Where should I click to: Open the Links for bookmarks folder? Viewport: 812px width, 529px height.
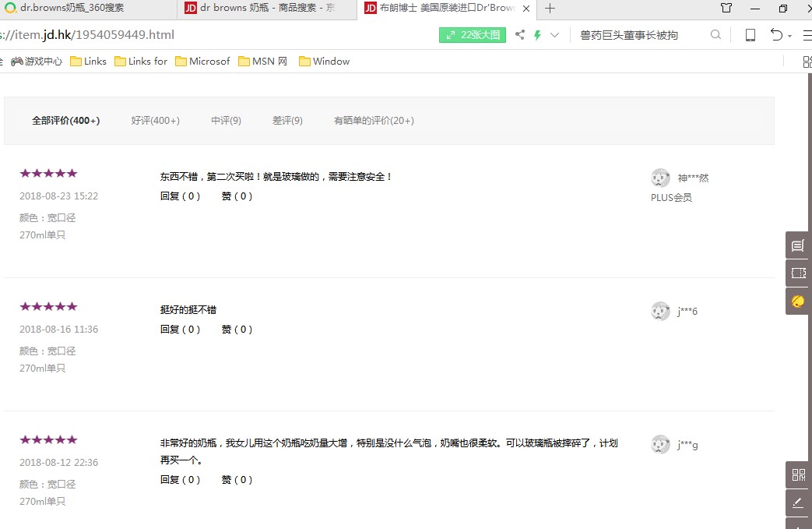point(141,62)
